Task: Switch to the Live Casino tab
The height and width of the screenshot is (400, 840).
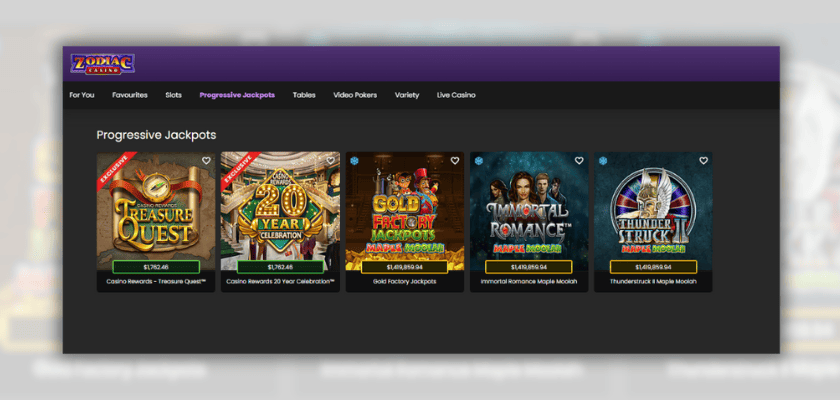Action: (x=456, y=95)
